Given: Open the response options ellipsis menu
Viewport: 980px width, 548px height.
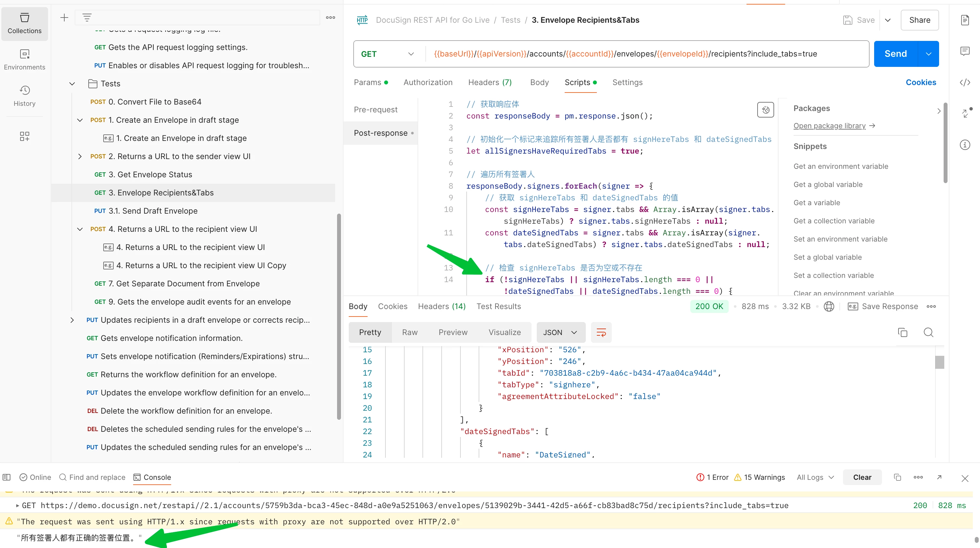Looking at the screenshot, I should coord(931,306).
